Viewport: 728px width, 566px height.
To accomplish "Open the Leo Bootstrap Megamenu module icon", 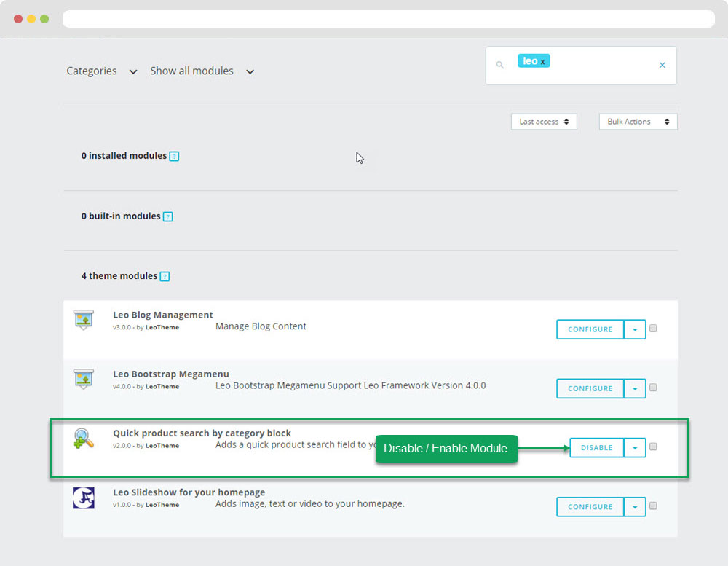I will pyautogui.click(x=84, y=379).
